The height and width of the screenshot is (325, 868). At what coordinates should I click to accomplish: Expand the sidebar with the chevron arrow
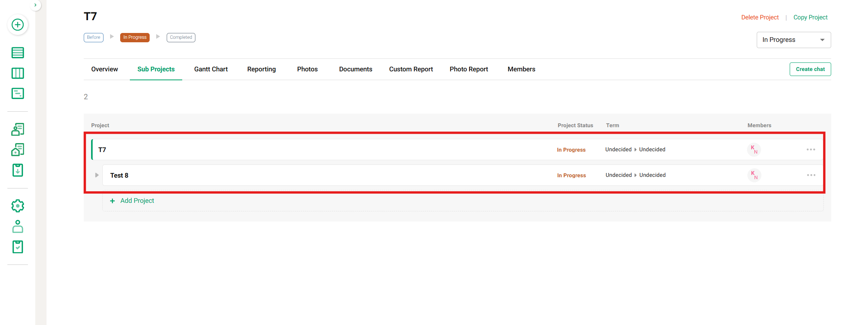click(x=35, y=5)
